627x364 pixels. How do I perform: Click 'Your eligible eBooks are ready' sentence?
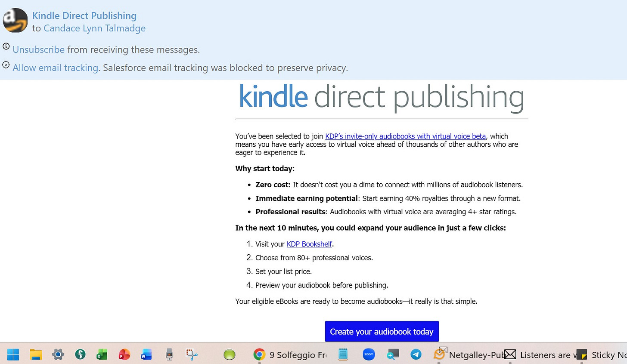(x=356, y=301)
